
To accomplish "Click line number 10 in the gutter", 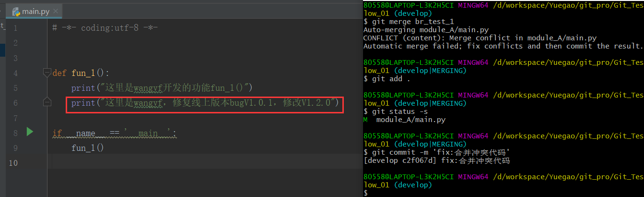I will [x=13, y=163].
